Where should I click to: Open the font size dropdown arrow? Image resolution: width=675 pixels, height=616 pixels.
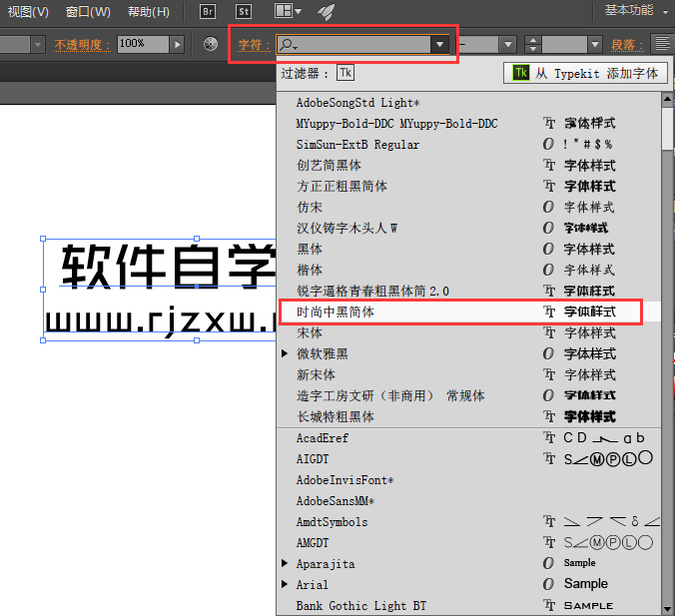[594, 44]
